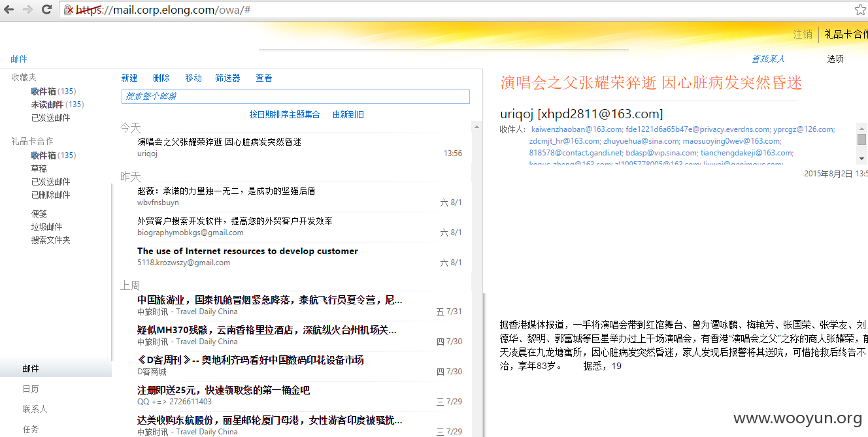The height and width of the screenshot is (437, 868).
Task: Collapse the 上周 message group
Action: click(130, 285)
